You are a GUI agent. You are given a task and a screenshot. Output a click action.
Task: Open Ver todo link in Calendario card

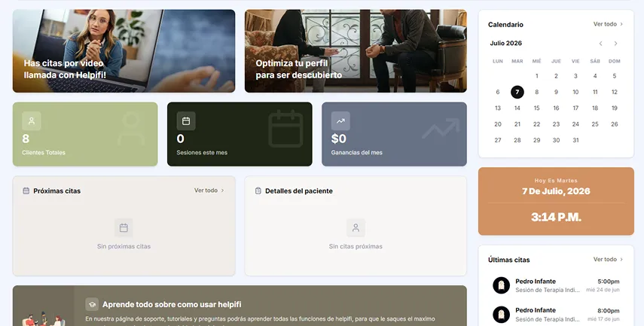pos(608,24)
